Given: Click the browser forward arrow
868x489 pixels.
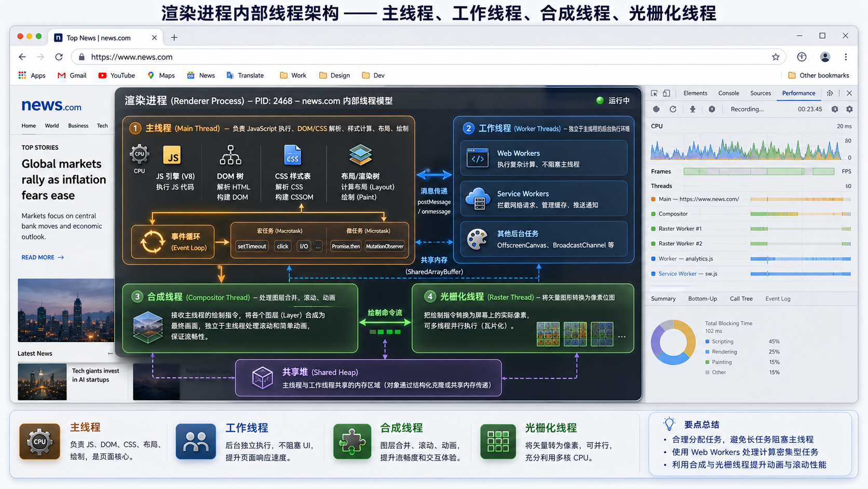Looking at the screenshot, I should (40, 57).
